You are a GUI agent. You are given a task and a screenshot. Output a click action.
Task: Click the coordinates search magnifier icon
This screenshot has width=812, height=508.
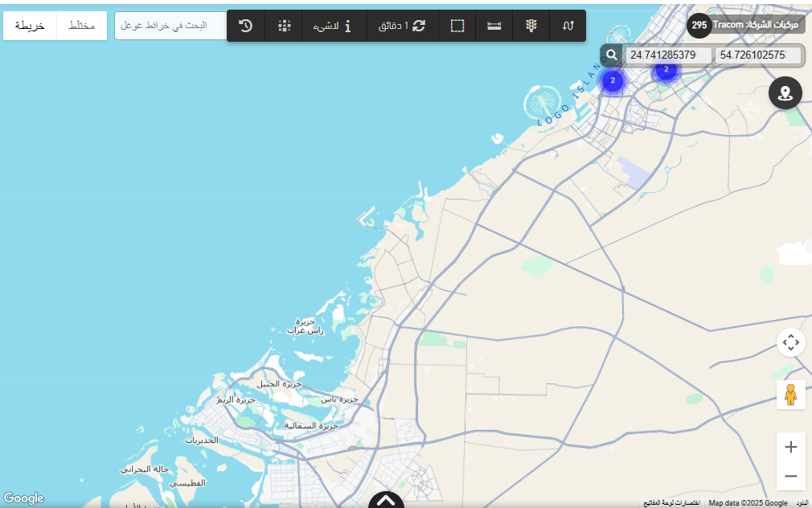pos(612,55)
